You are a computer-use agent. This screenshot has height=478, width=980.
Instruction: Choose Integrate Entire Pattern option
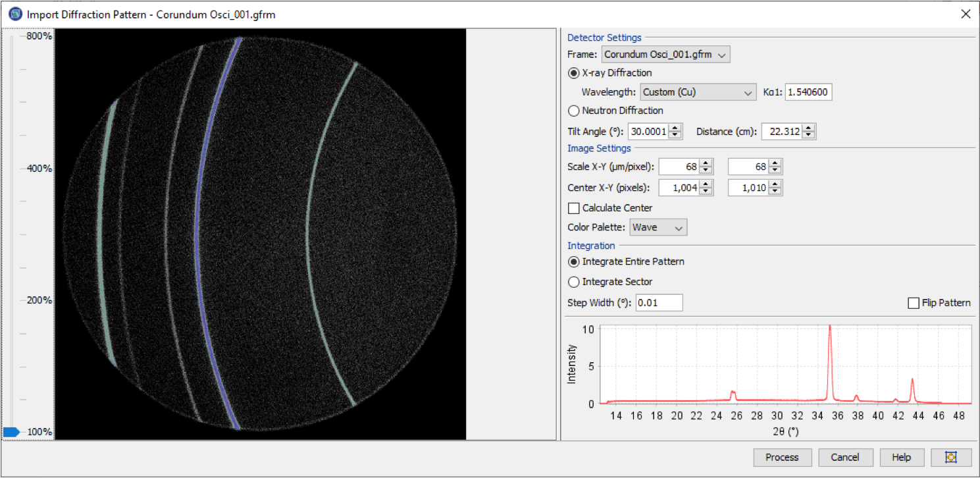(573, 261)
